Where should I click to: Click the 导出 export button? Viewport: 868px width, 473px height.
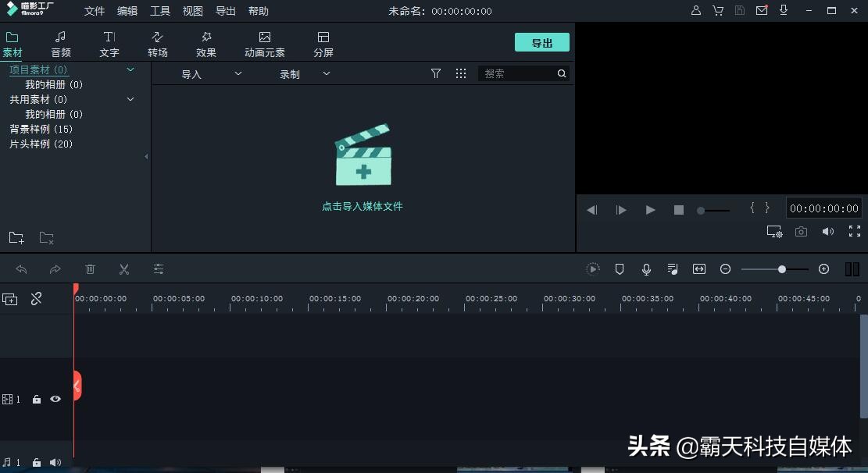pos(541,43)
